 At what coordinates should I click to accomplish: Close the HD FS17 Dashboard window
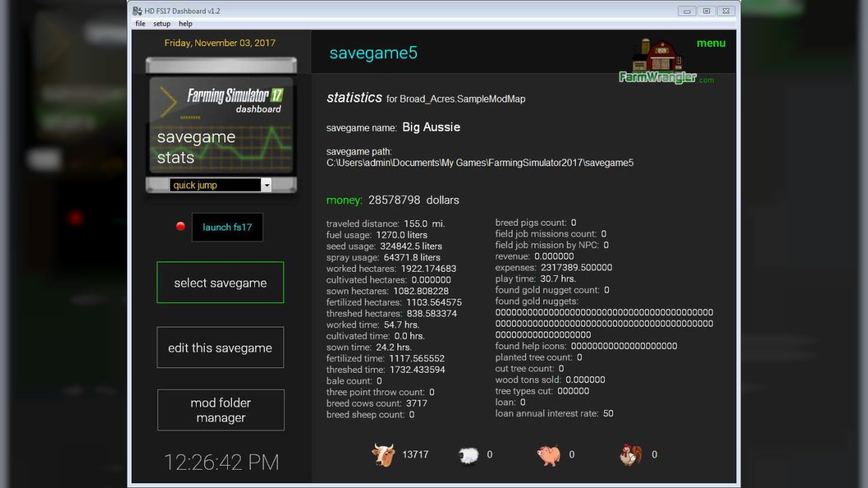pyautogui.click(x=725, y=11)
